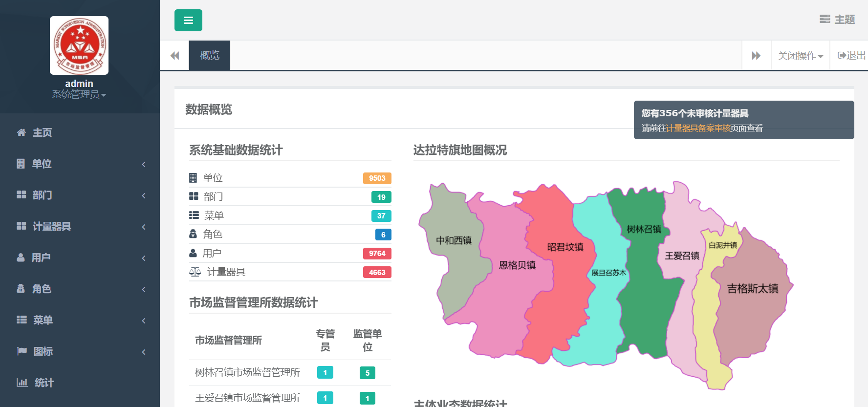868x407 pixels.
Task: Click the admin avatar logo image
Action: pos(79,45)
